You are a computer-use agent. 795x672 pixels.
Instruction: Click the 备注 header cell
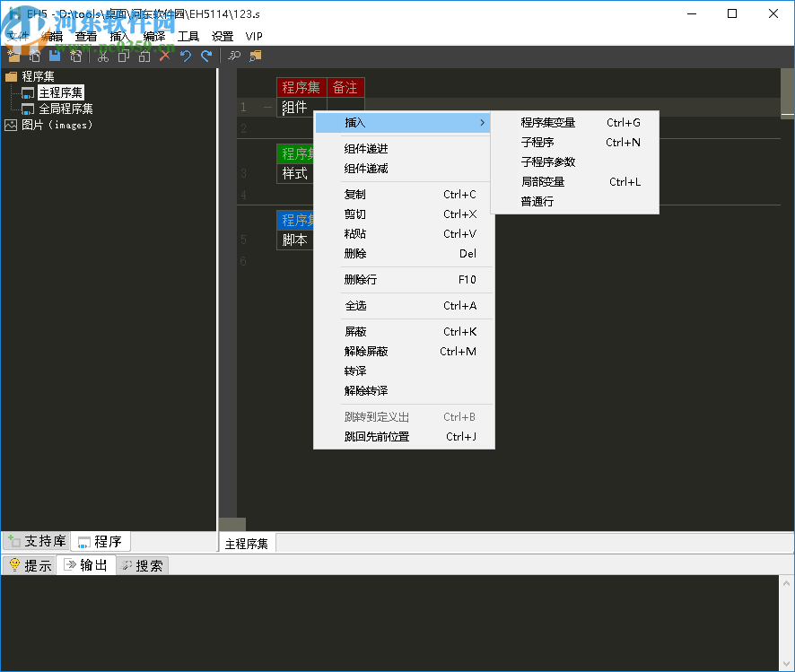tap(345, 88)
